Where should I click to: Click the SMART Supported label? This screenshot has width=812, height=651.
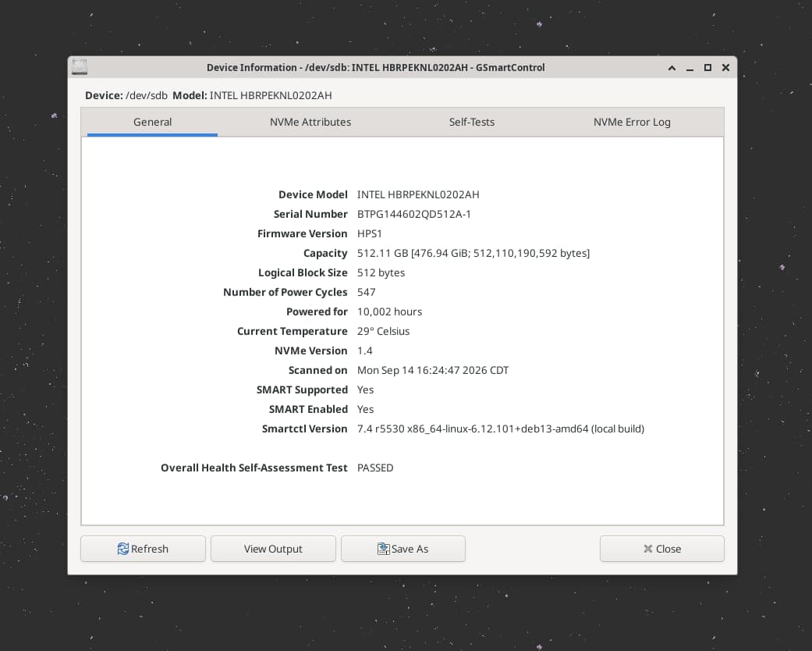point(302,390)
